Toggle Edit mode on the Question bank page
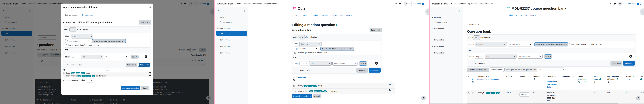 click(x=639, y=4)
